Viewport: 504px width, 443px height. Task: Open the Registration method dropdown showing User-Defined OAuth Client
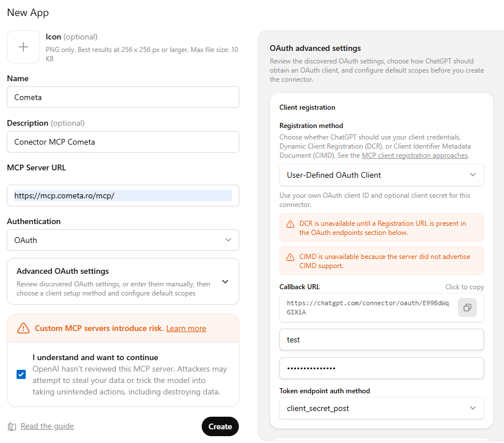(x=382, y=175)
